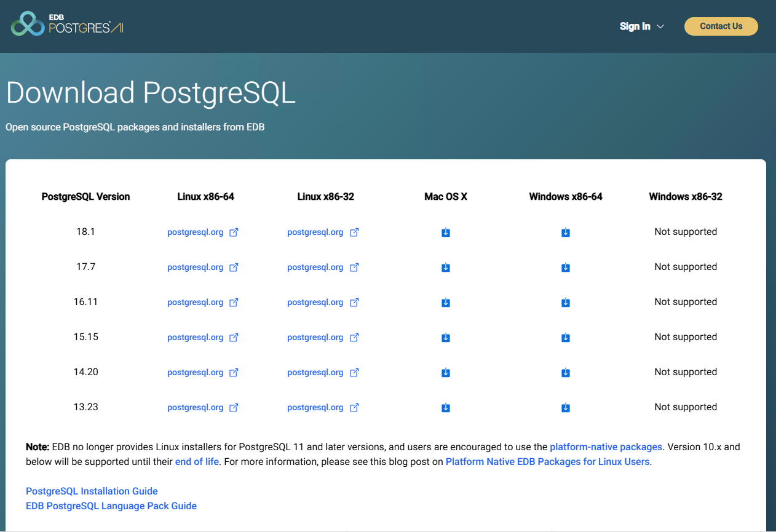Click external-link icon for 13.23 Linux x86-32
The height and width of the screenshot is (532, 776).
click(x=354, y=408)
